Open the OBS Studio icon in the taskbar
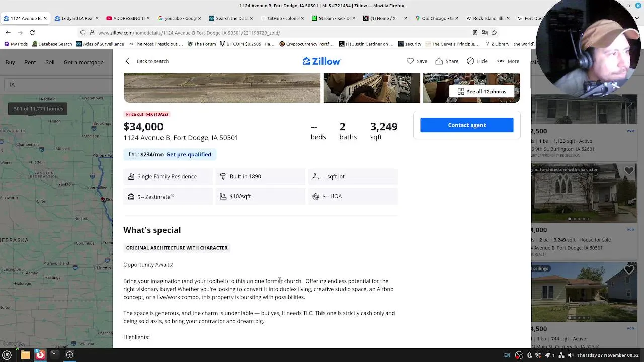644x362 pixels. (x=70, y=355)
